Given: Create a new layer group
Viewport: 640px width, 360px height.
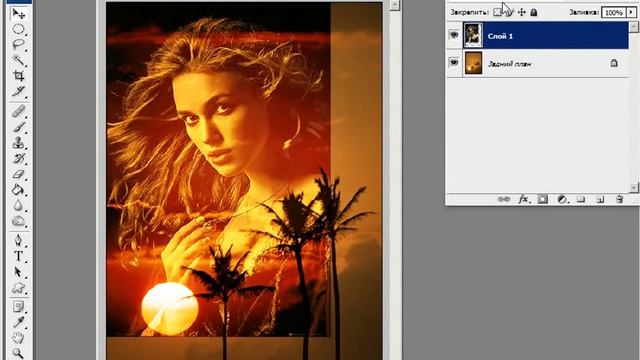Looking at the screenshot, I should pyautogui.click(x=581, y=199).
